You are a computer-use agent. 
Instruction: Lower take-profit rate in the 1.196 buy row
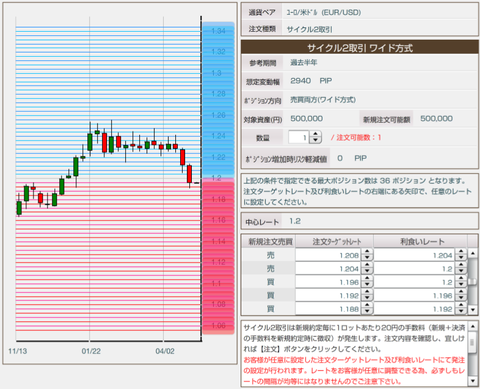coord(461,285)
